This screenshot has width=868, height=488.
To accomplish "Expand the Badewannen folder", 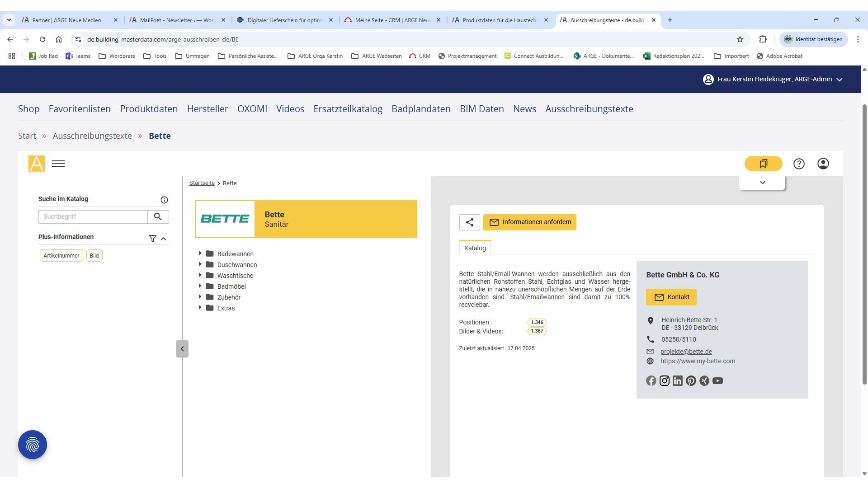I will tap(201, 253).
